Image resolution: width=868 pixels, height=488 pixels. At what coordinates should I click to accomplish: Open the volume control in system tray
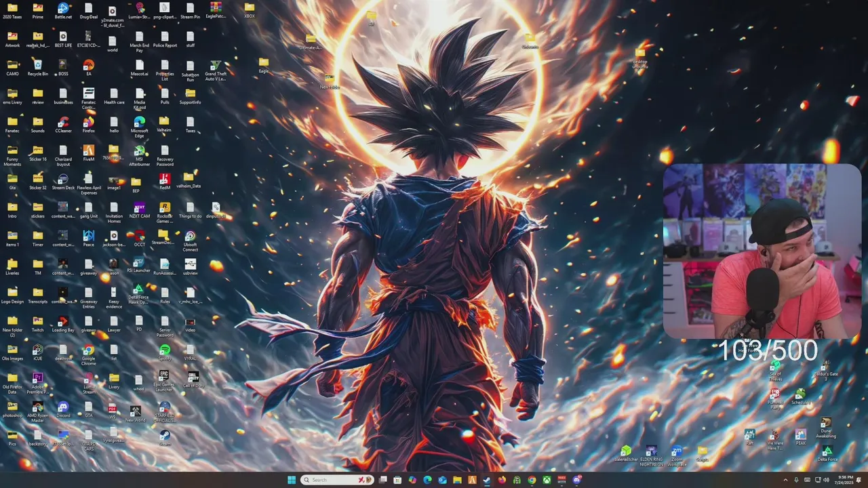(x=825, y=480)
